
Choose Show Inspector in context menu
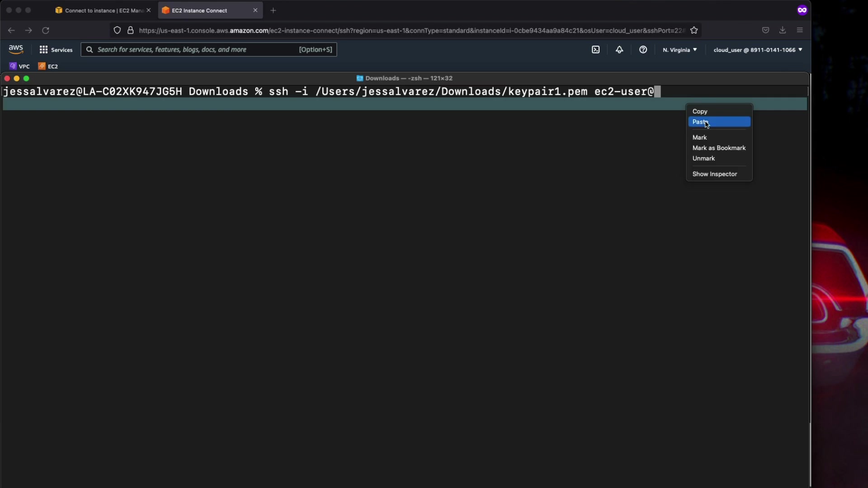(x=714, y=174)
